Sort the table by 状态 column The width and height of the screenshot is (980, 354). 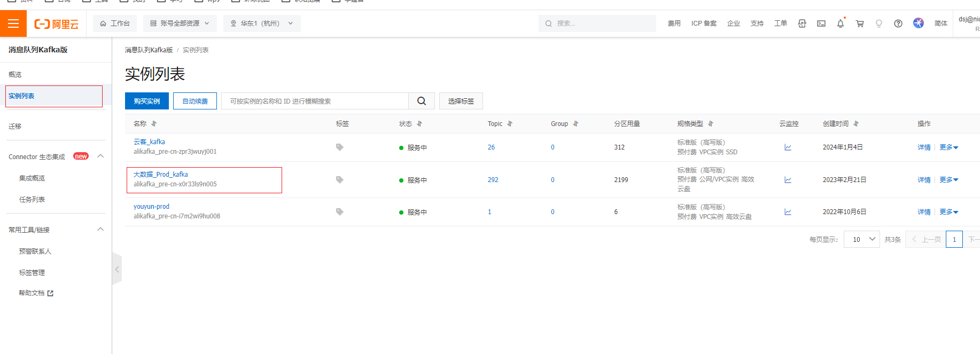[419, 123]
